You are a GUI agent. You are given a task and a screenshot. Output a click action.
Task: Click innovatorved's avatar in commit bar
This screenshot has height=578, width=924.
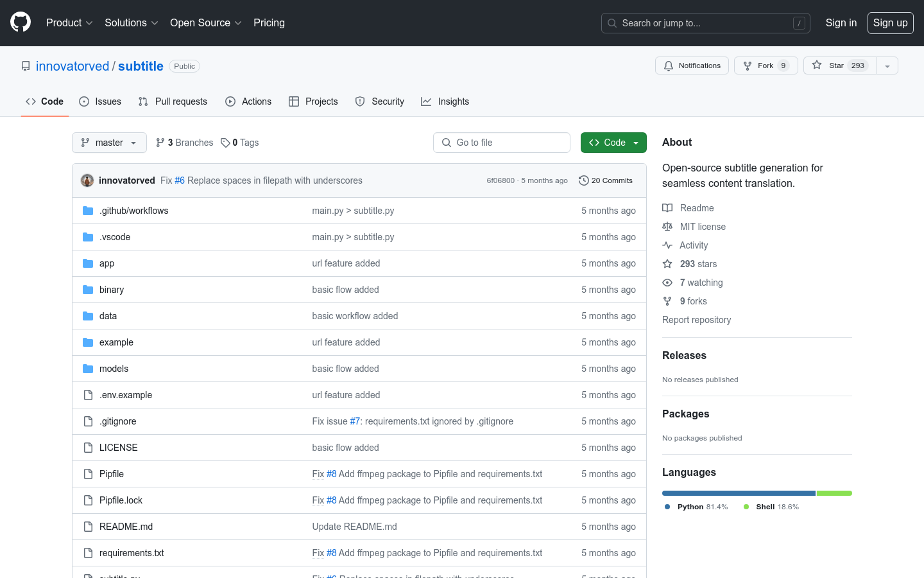point(87,180)
